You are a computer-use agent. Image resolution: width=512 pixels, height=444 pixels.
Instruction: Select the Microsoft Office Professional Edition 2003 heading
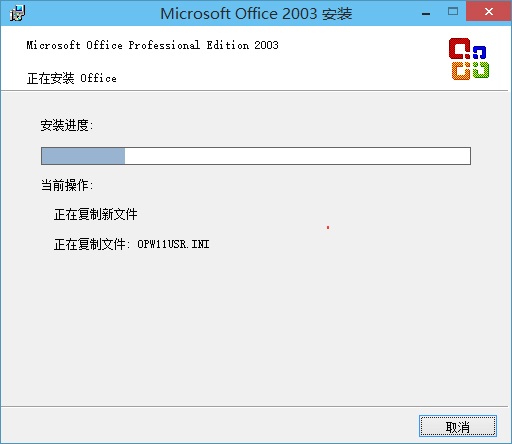(x=152, y=45)
